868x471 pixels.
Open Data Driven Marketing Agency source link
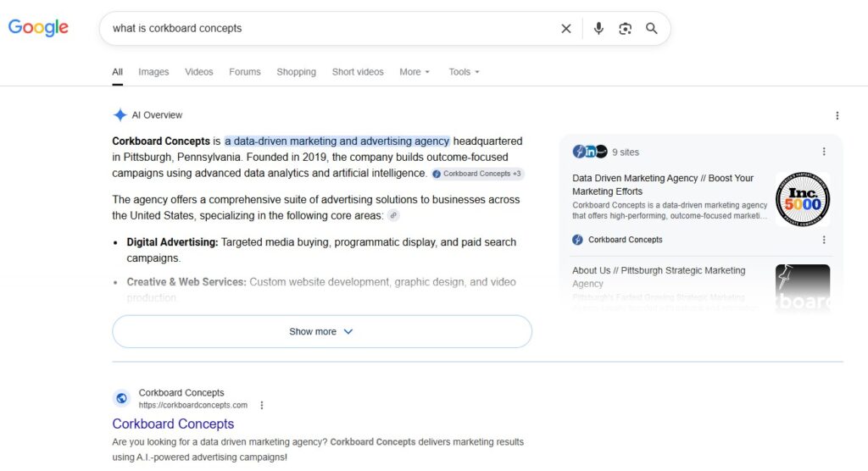663,185
